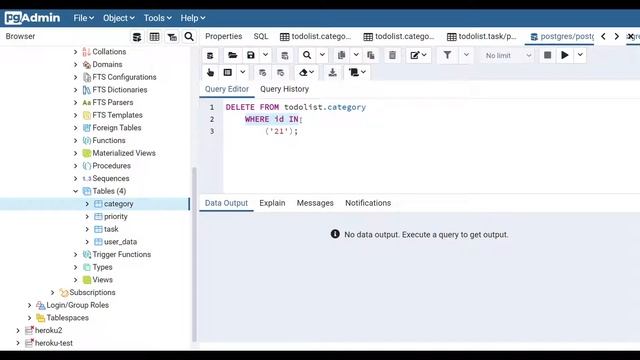
Task: Switch to the Query History tab
Action: (284, 89)
